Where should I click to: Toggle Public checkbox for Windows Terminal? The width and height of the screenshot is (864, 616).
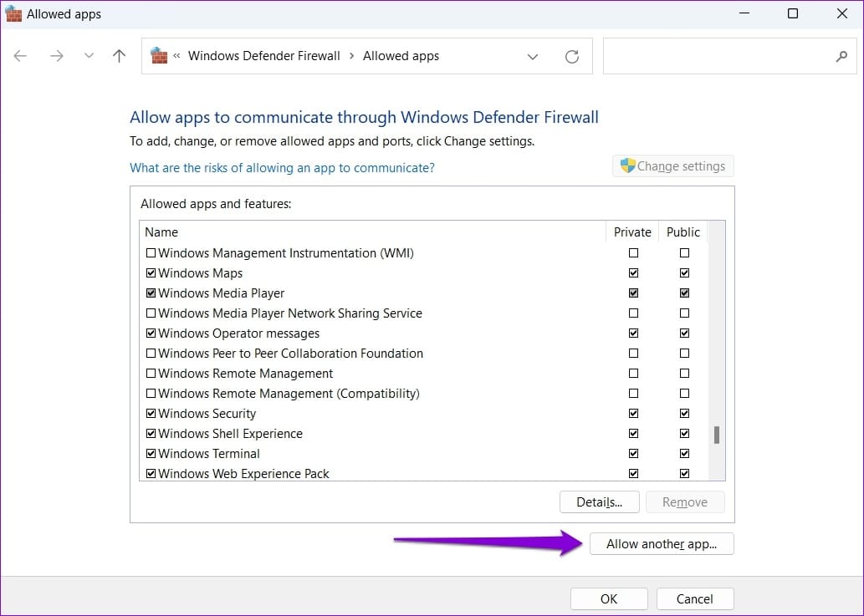tap(684, 454)
